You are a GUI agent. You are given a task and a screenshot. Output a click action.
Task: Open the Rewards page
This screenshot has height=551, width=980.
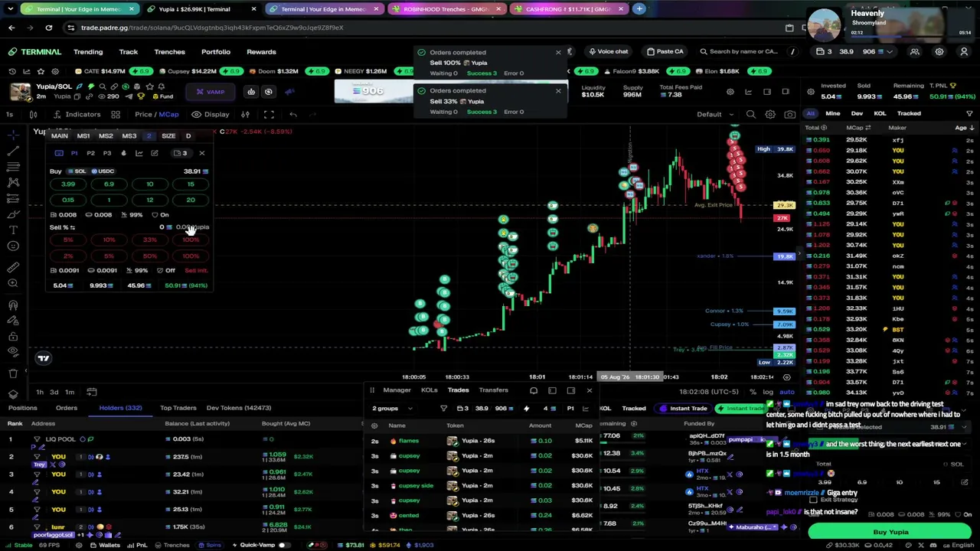(261, 52)
